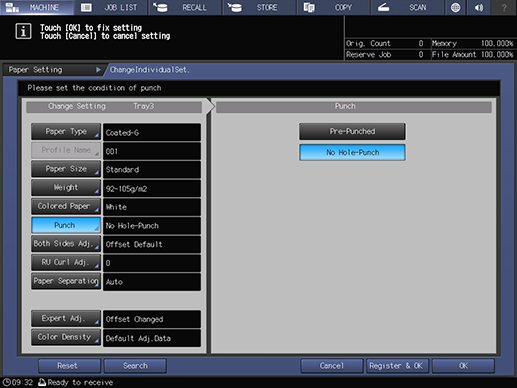Select the Pre-Punched option

352,131
